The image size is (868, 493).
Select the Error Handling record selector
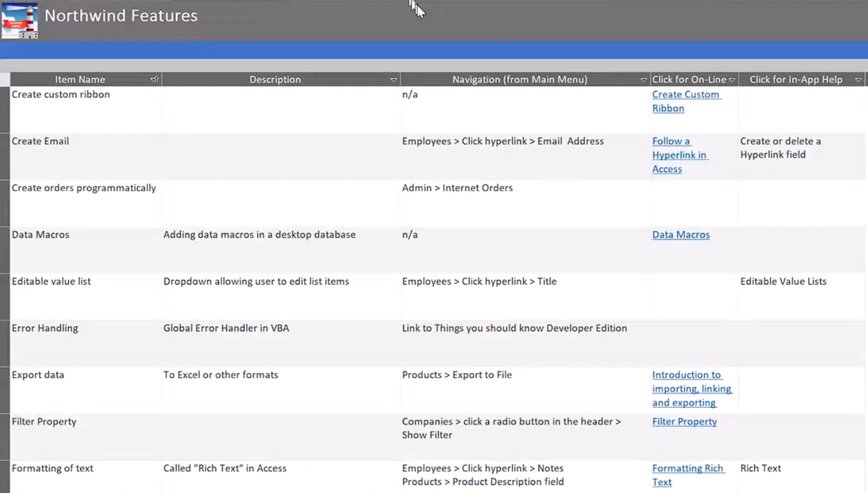coord(5,343)
